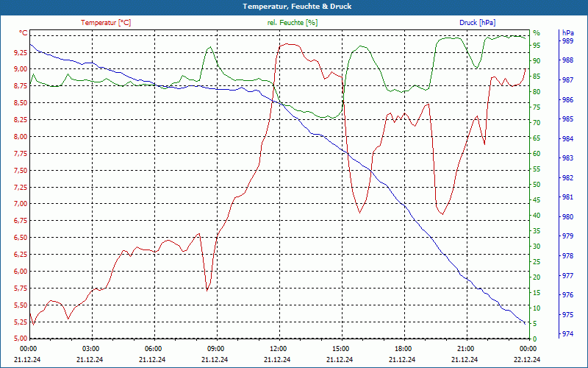Click the green '85' humidity axis value

pyautogui.click(x=537, y=77)
